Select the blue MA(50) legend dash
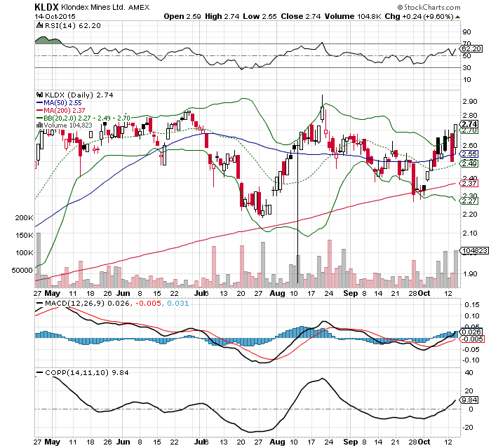This screenshot has width=491, height=448. (39, 102)
